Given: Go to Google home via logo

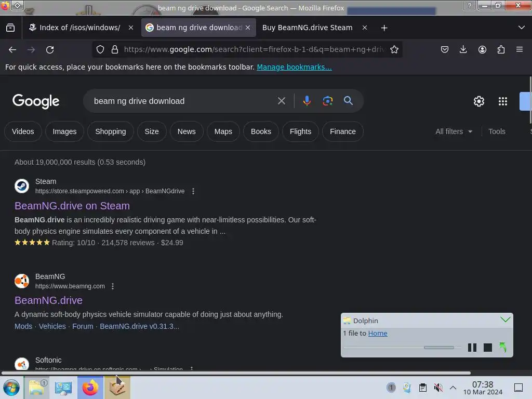Looking at the screenshot, I should coord(36,101).
